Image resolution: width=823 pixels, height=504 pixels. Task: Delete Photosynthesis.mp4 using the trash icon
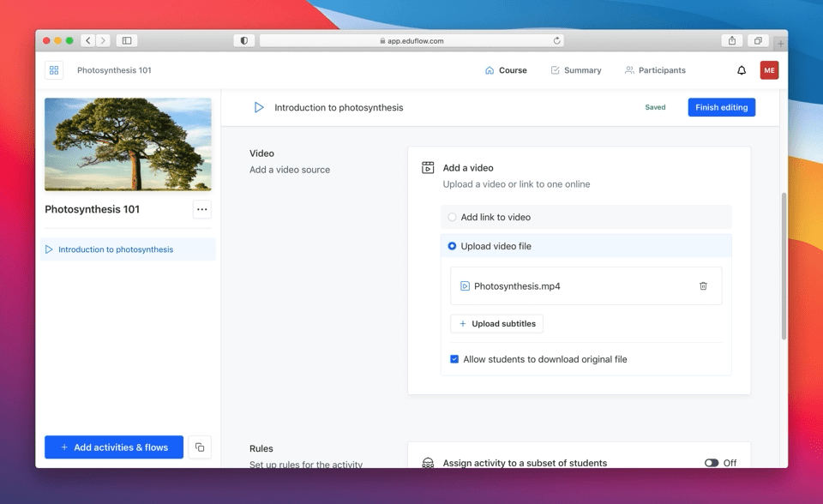(703, 285)
